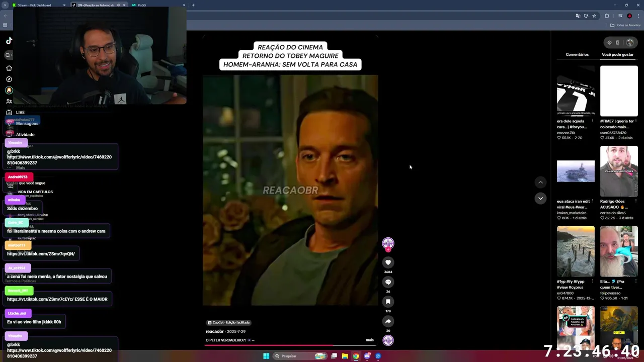Seek video using red progress bar
This screenshot has width=644, height=362.
290,345
